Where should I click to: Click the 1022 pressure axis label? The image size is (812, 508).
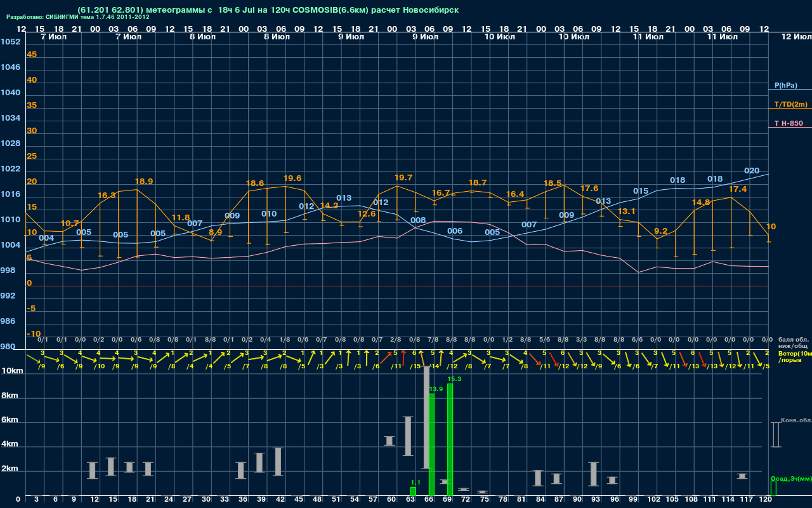pyautogui.click(x=10, y=169)
